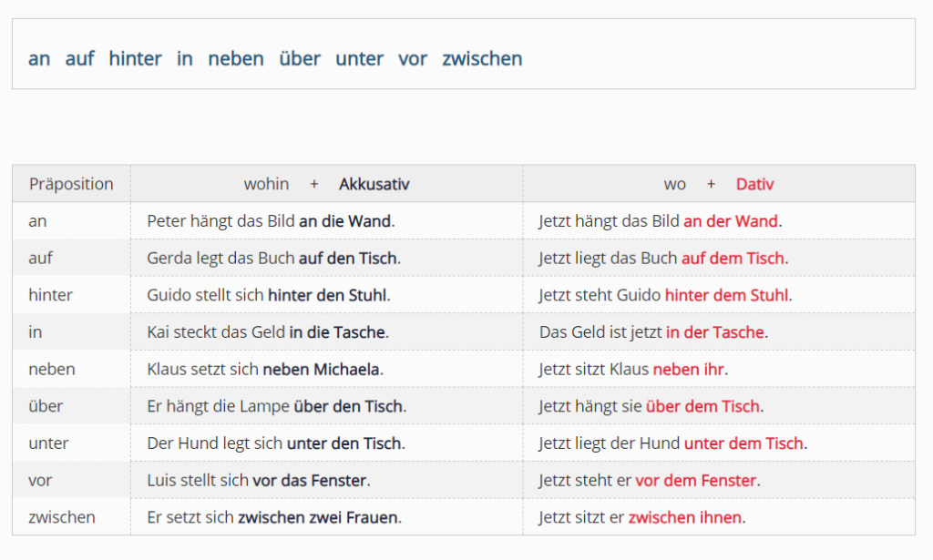Click 'Das Geld ist jetzt in der Tasche'
The width and height of the screenshot is (933, 560).
[x=654, y=331]
